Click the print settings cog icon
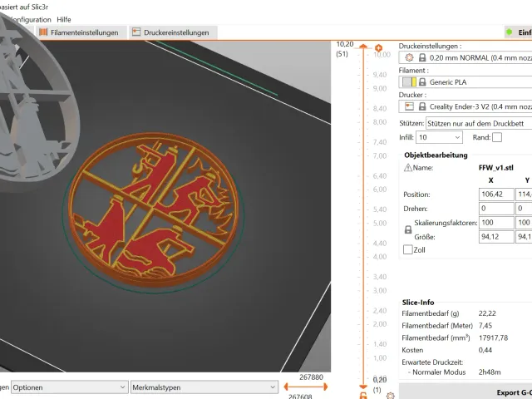Screen dimensions: 532x399 click(x=410, y=57)
